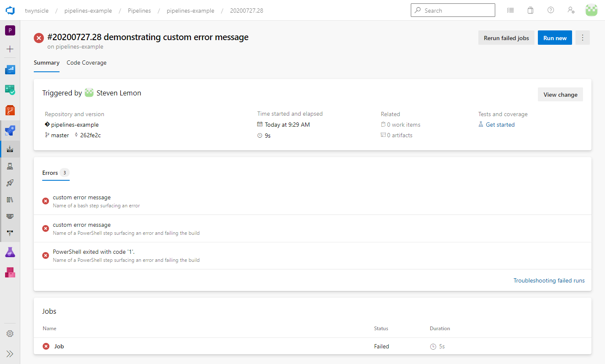Viewport: 605px width, 364px height.
Task: Open the failed Job row
Action: pos(312,346)
